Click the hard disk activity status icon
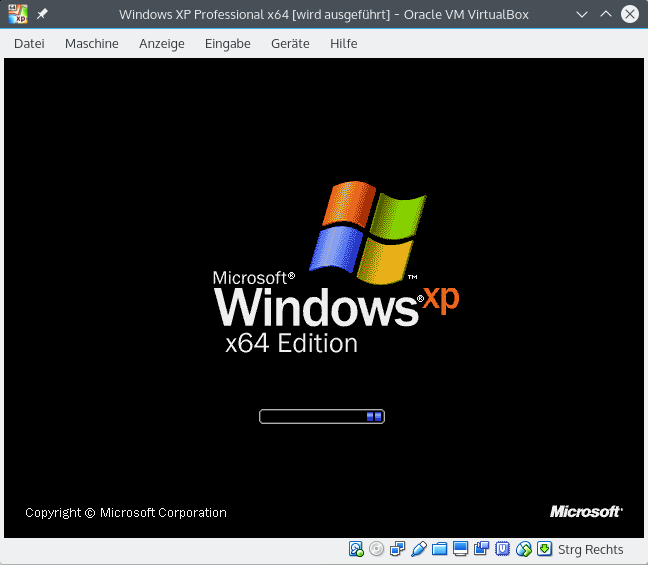Image resolution: width=648 pixels, height=565 pixels. (x=356, y=549)
